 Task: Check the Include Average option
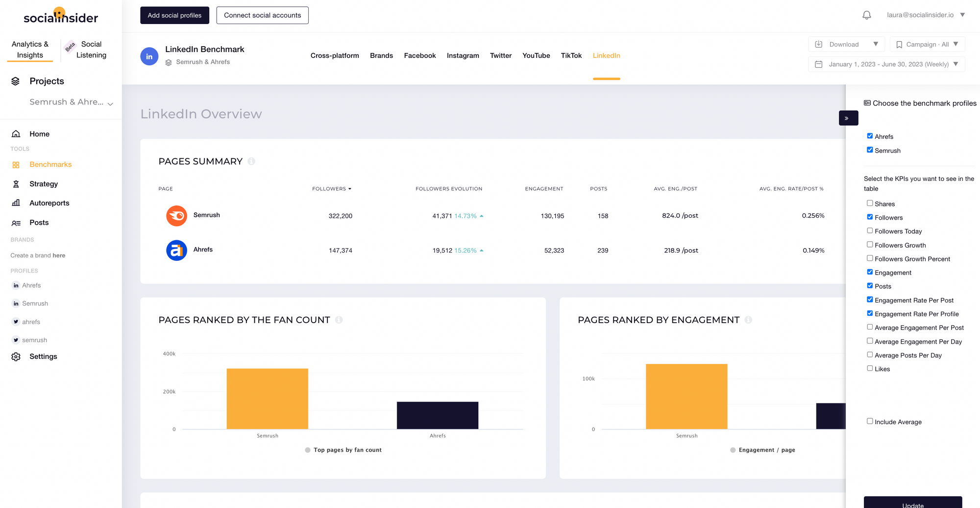pos(870,421)
